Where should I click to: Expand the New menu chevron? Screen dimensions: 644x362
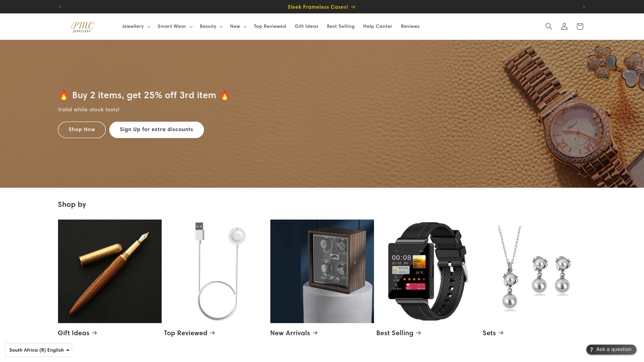(x=245, y=26)
